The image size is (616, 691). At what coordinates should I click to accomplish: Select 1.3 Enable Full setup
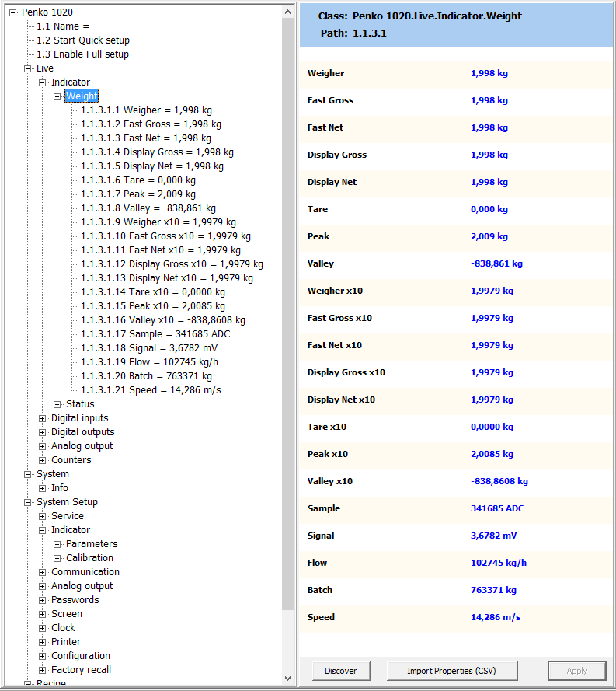point(83,54)
